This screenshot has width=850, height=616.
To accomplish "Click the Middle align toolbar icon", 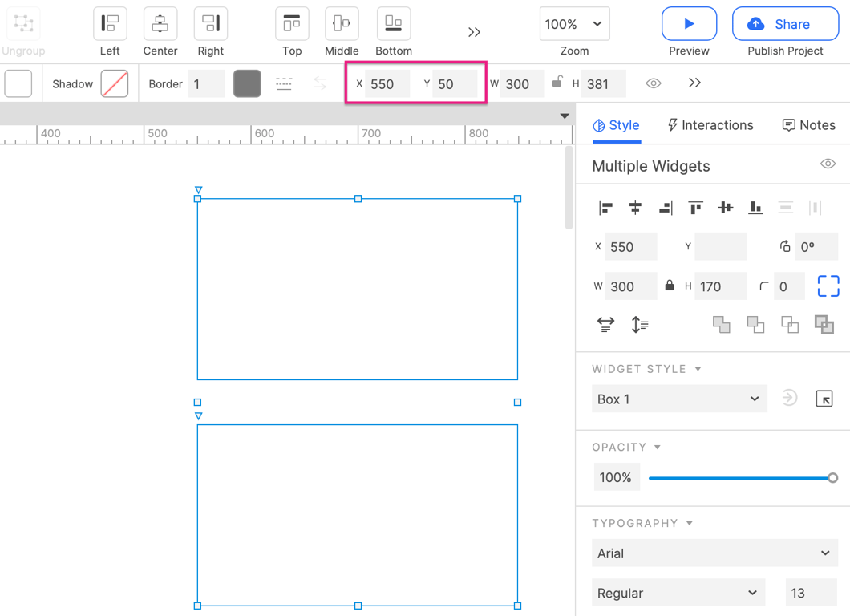I will pos(342,24).
